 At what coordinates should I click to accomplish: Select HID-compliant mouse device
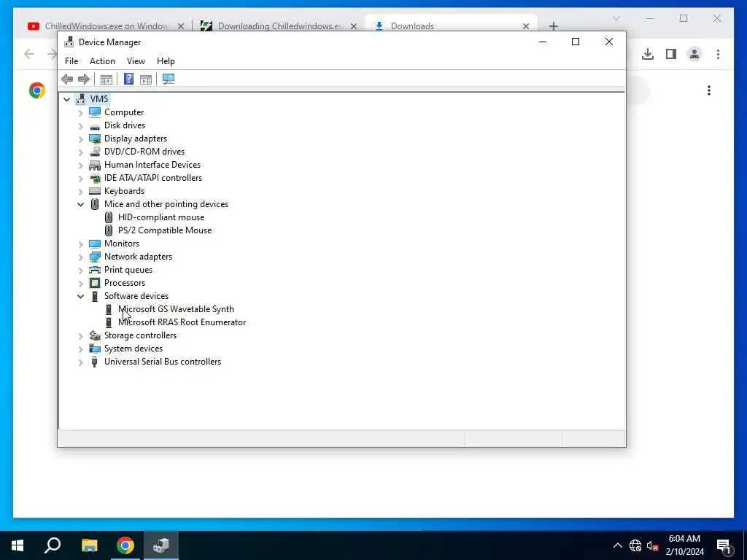[161, 217]
